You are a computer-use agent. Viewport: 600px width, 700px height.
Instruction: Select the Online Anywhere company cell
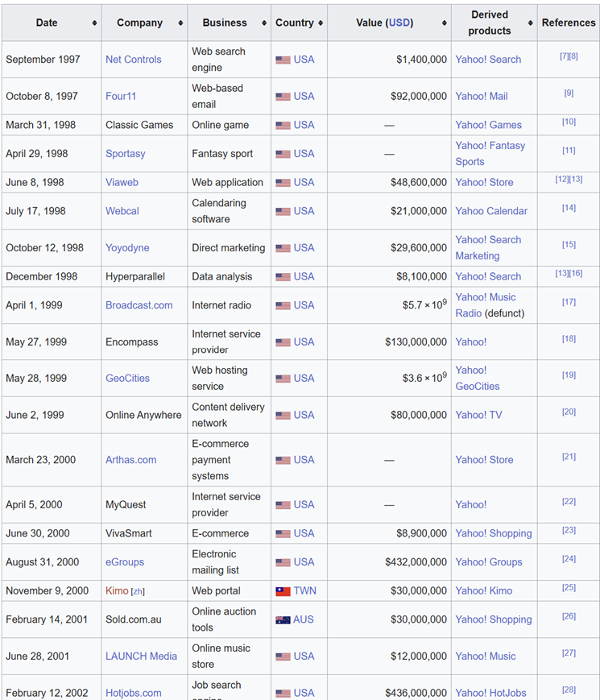tap(144, 415)
